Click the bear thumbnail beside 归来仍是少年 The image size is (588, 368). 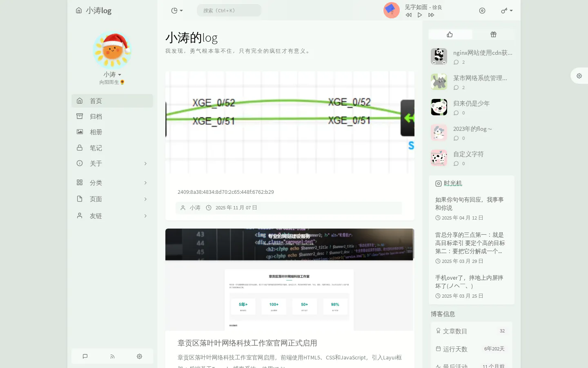(439, 107)
